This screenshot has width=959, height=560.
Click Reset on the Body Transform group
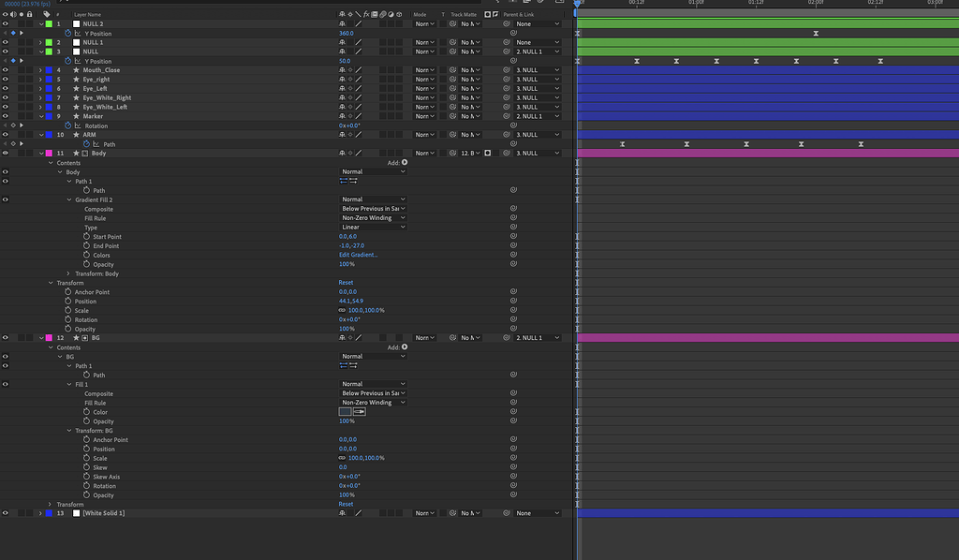click(x=346, y=282)
